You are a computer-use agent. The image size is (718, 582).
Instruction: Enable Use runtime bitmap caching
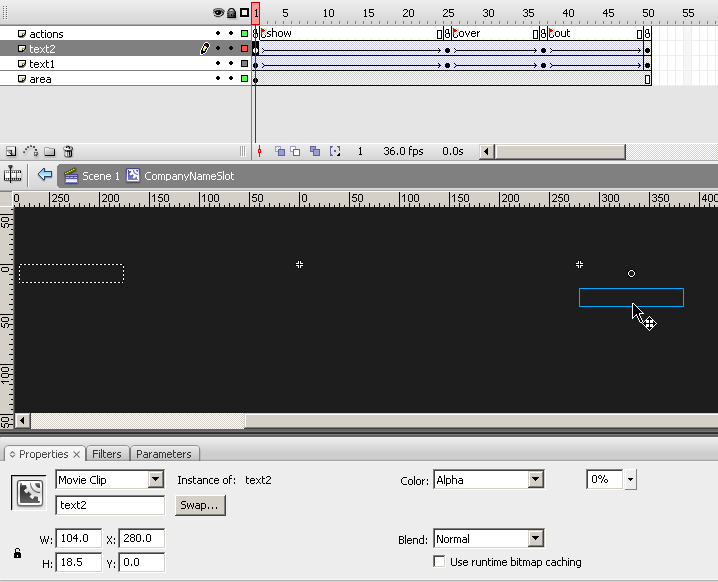click(x=439, y=562)
